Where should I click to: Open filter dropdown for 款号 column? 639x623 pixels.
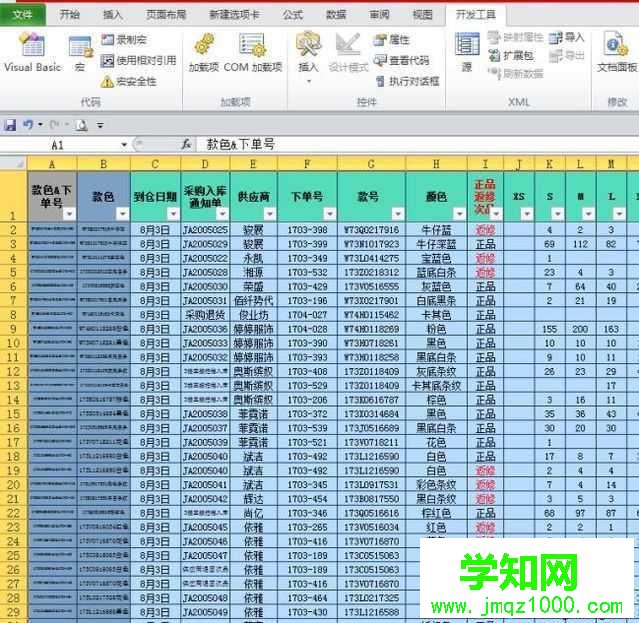[x=398, y=214]
